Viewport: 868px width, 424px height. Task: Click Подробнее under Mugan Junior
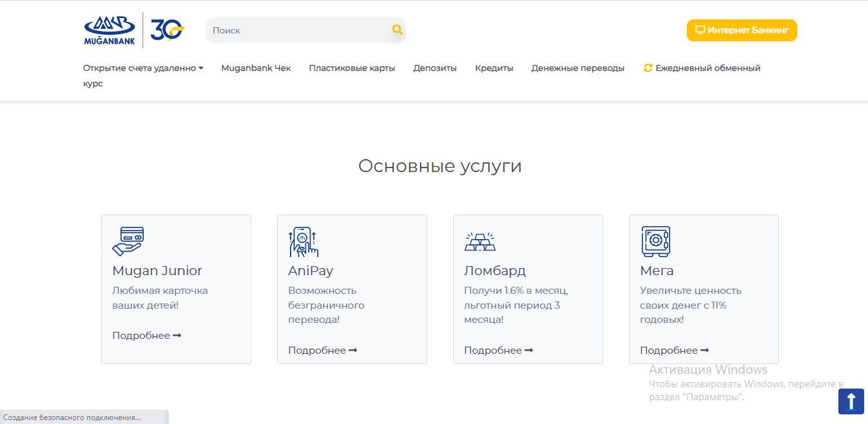(x=146, y=336)
